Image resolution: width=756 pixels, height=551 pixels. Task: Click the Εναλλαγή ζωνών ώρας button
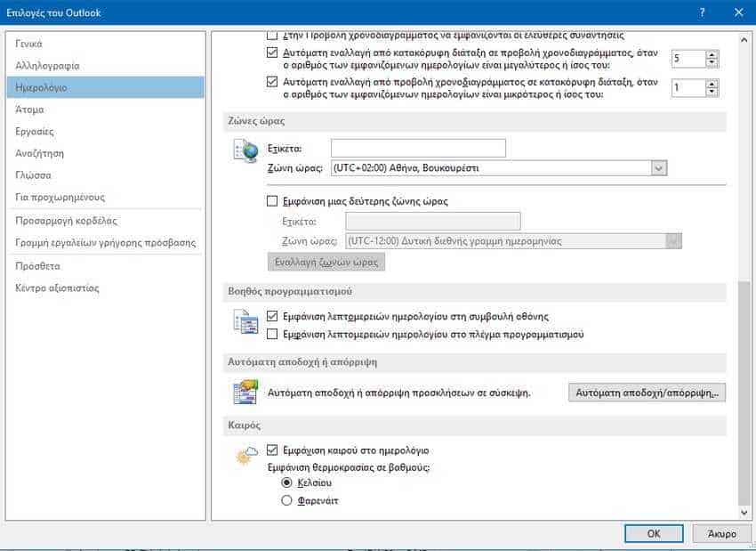pyautogui.click(x=326, y=262)
